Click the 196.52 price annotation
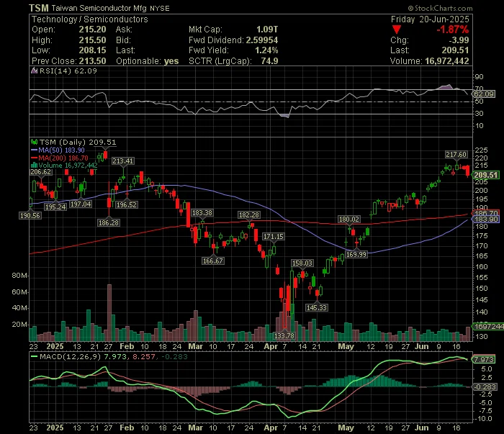Image resolution: width=504 pixels, height=434 pixels. click(x=126, y=204)
